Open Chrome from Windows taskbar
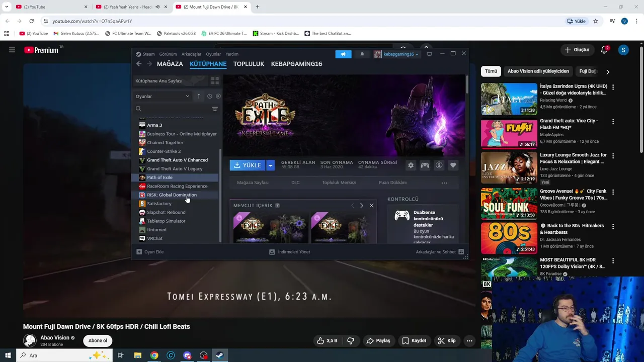Screen dimensions: 644x362 pyautogui.click(x=154, y=355)
